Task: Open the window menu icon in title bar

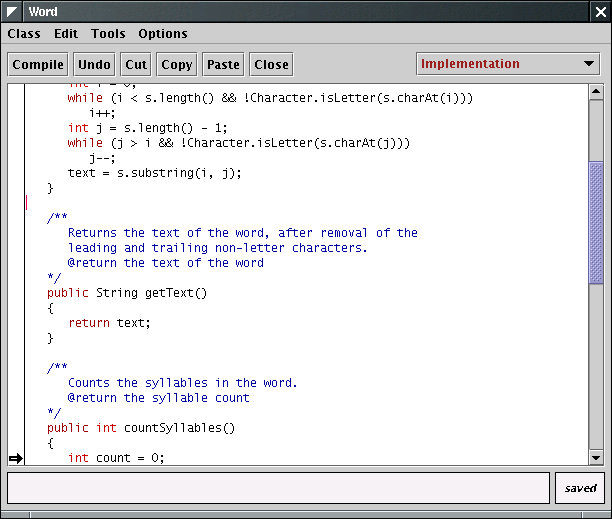Action: click(x=13, y=11)
